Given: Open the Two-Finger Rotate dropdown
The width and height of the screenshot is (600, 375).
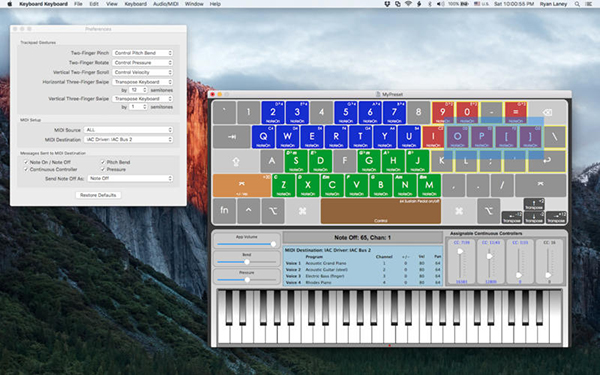Looking at the screenshot, I should (x=143, y=62).
